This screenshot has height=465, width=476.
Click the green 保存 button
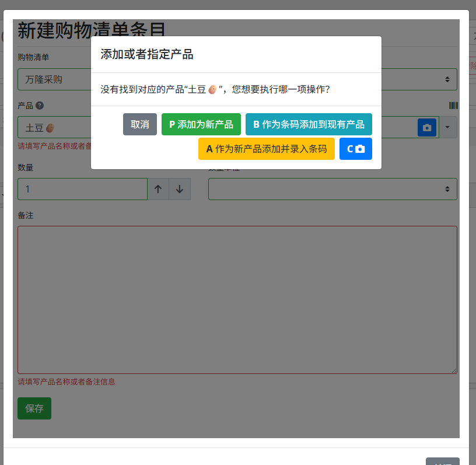[34, 408]
